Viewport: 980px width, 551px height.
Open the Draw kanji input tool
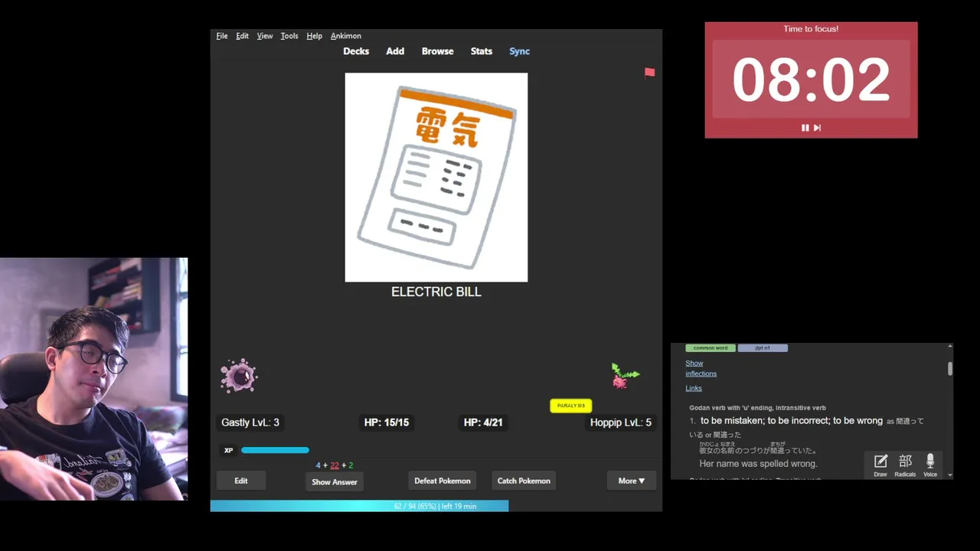coord(880,465)
